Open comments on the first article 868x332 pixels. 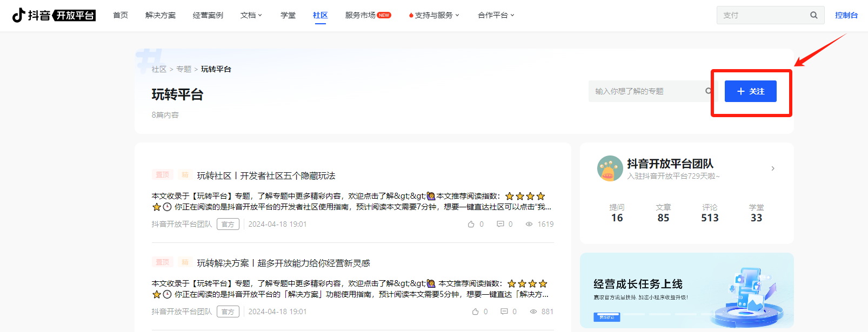click(500, 224)
